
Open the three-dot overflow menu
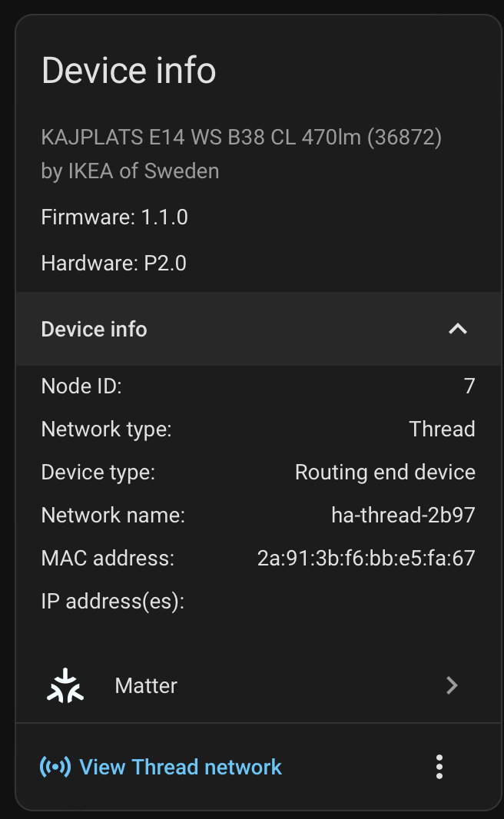439,767
